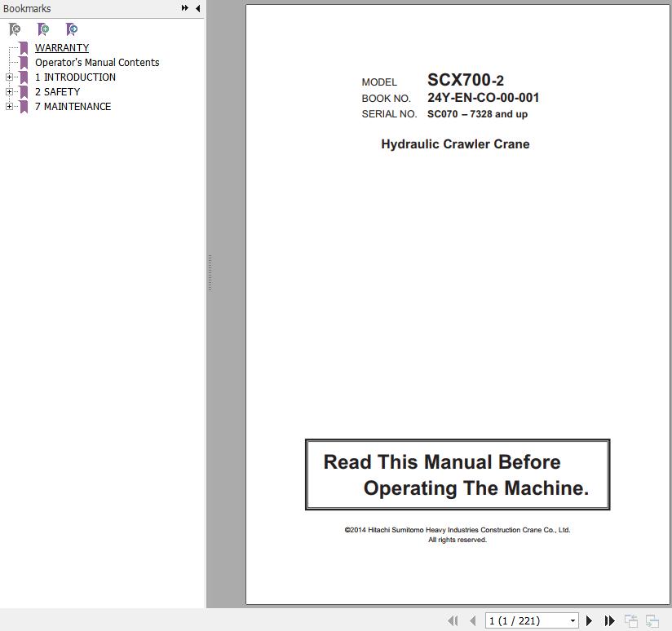The image size is (672, 631).
Task: Click the serial number SC070 – 7328 text
Action: point(477,114)
